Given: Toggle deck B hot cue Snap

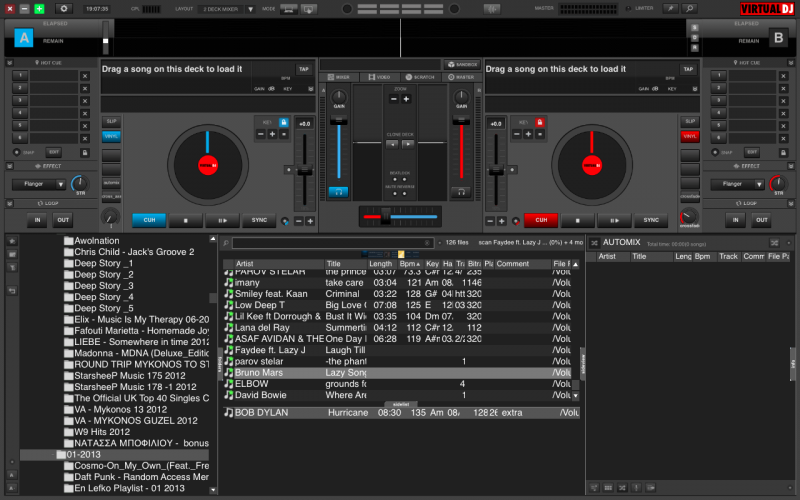Looking at the screenshot, I should click(715, 153).
